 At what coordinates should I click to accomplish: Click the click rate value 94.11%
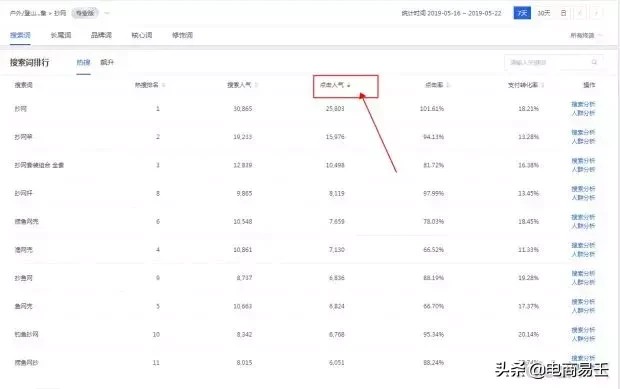coord(433,137)
